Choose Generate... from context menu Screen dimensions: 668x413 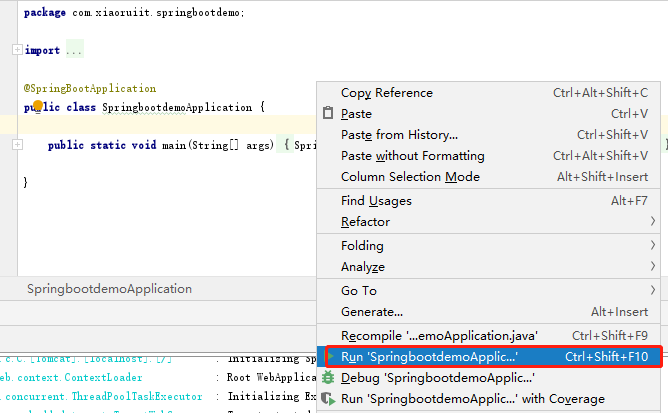coord(489,312)
